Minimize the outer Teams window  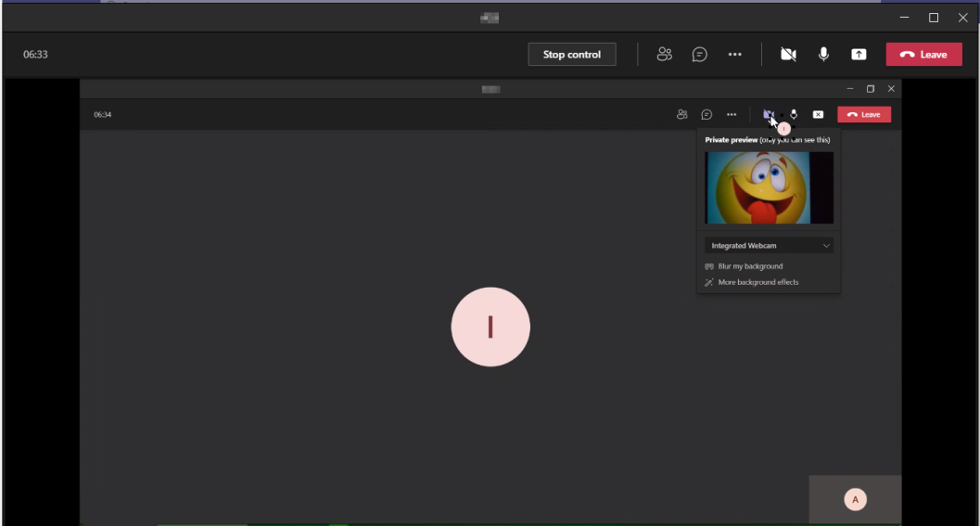coord(904,18)
